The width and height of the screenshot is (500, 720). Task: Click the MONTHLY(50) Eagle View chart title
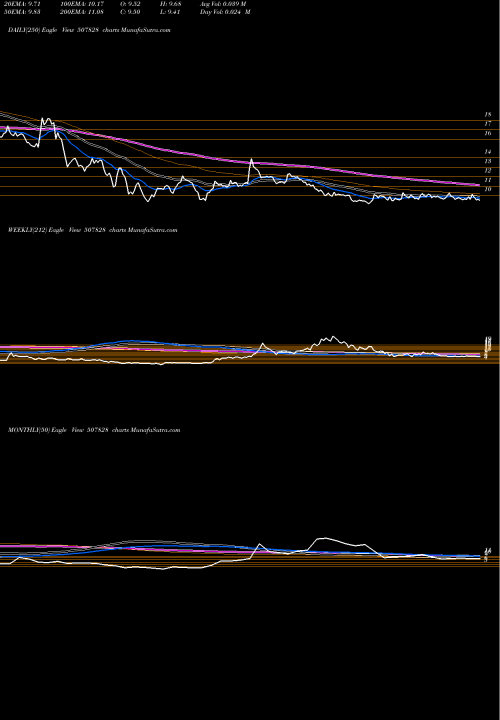click(x=94, y=430)
